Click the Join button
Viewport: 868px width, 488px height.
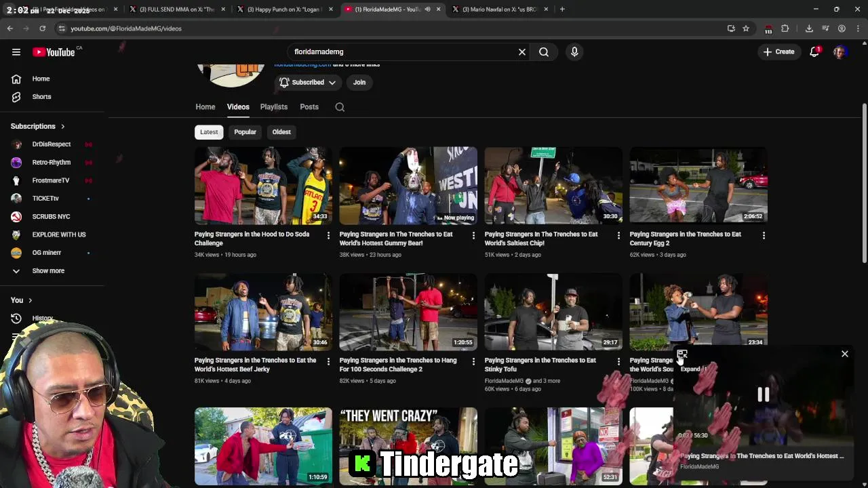click(x=359, y=83)
